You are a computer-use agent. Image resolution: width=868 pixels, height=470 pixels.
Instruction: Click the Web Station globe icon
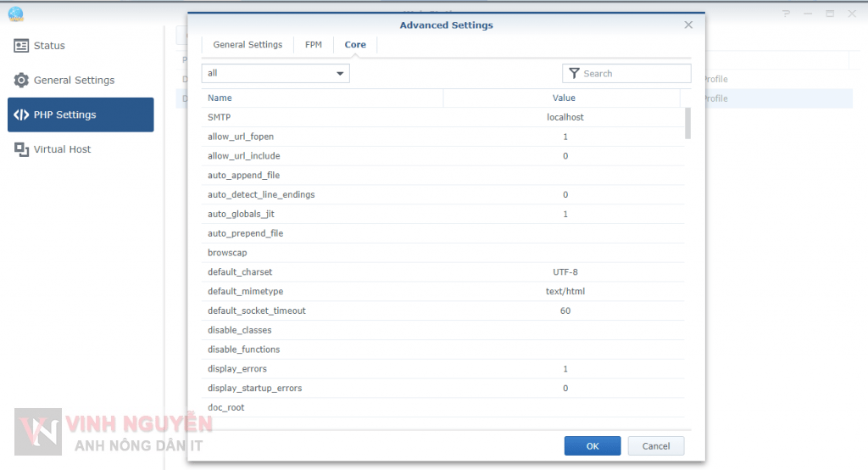pos(15,14)
